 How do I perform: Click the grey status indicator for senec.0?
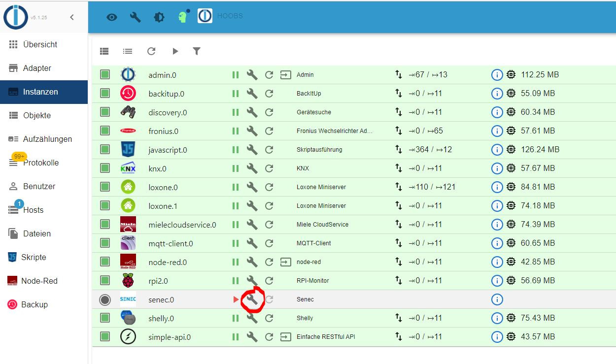105,299
